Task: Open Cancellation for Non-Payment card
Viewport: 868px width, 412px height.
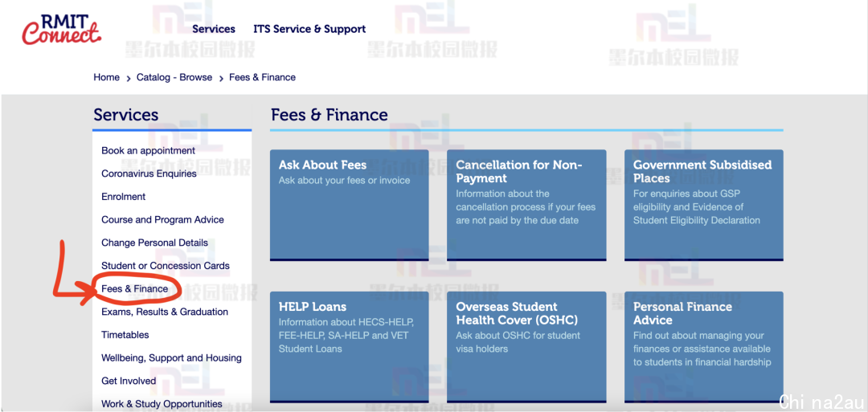Action: coord(526,205)
